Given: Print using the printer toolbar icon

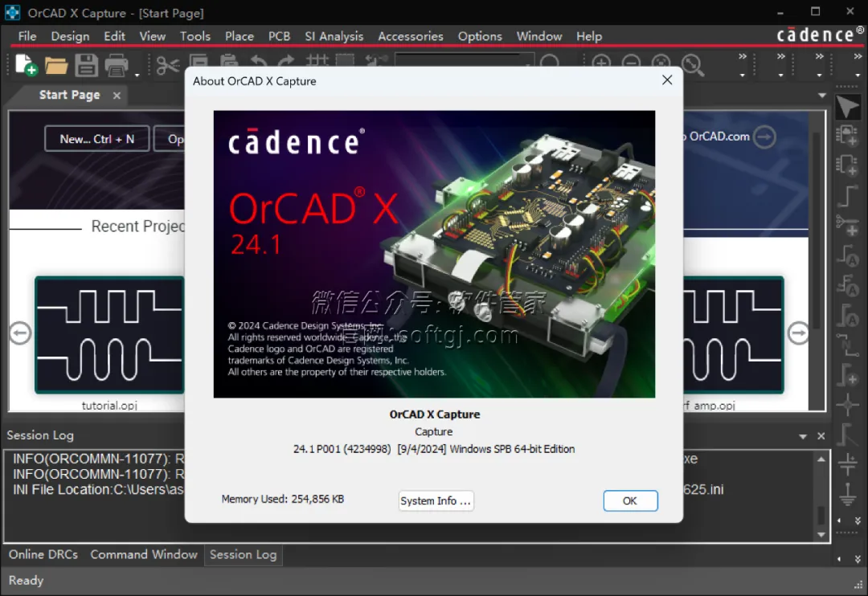Looking at the screenshot, I should pos(117,65).
